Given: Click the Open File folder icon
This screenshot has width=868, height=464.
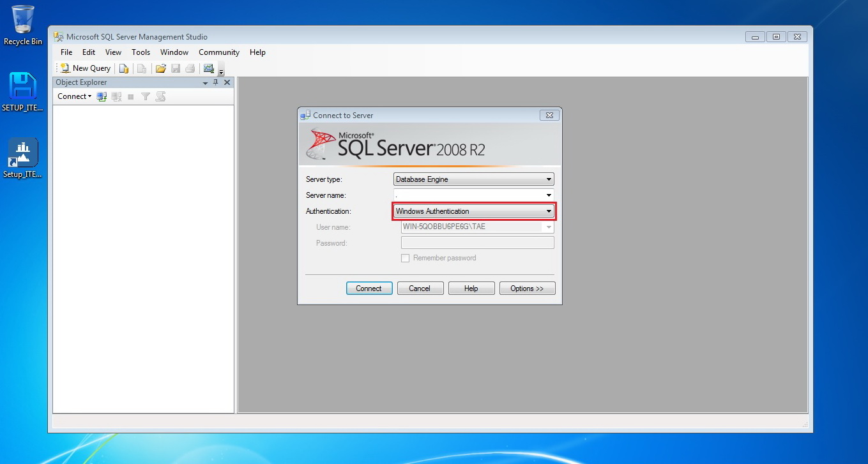Looking at the screenshot, I should click(161, 68).
